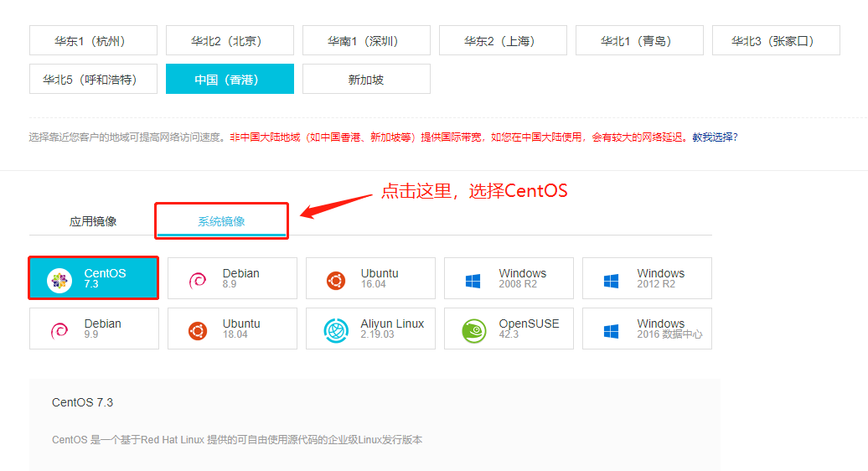
Task: Click the Debian 8.9 swirl icon
Action: click(198, 280)
